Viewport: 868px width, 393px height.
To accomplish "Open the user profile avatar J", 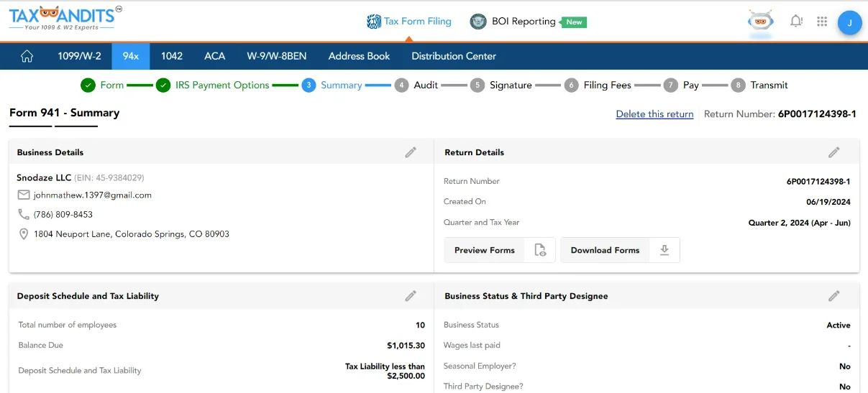I will 849,22.
